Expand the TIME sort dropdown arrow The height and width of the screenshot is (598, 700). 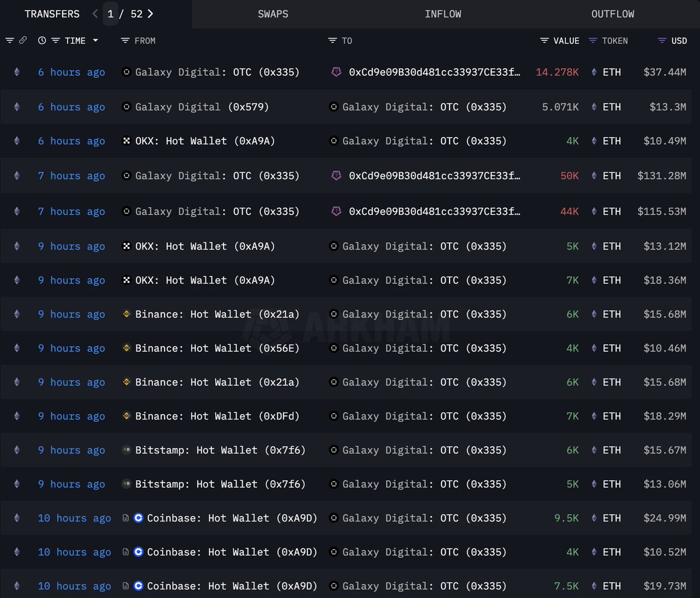pyautogui.click(x=95, y=40)
